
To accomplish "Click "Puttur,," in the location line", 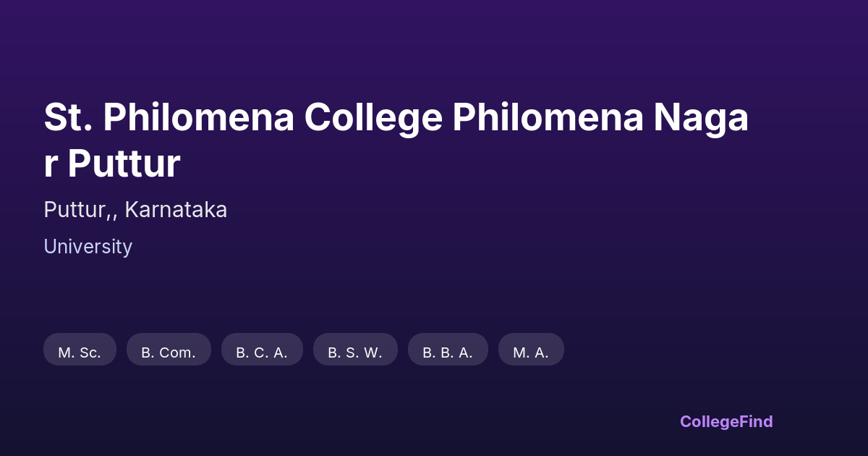I will pyautogui.click(x=80, y=210).
